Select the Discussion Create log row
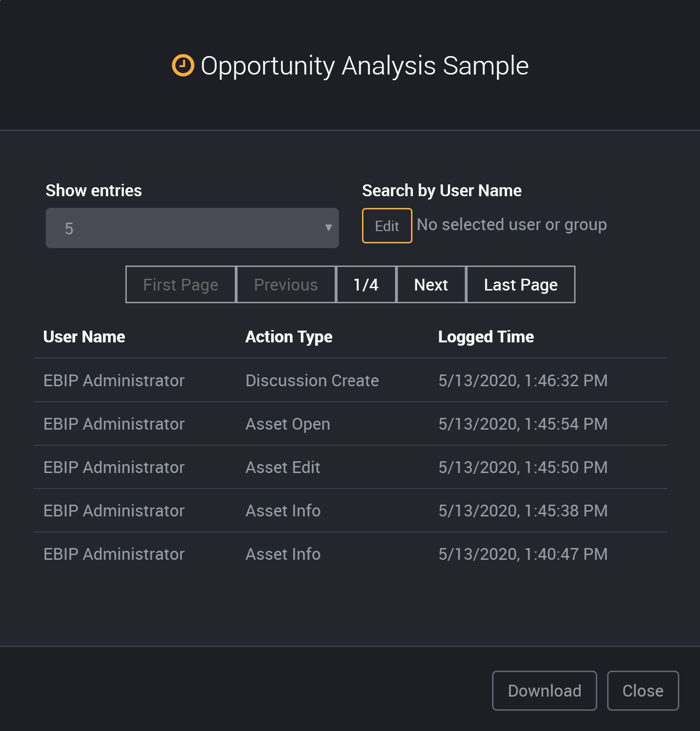 351,381
